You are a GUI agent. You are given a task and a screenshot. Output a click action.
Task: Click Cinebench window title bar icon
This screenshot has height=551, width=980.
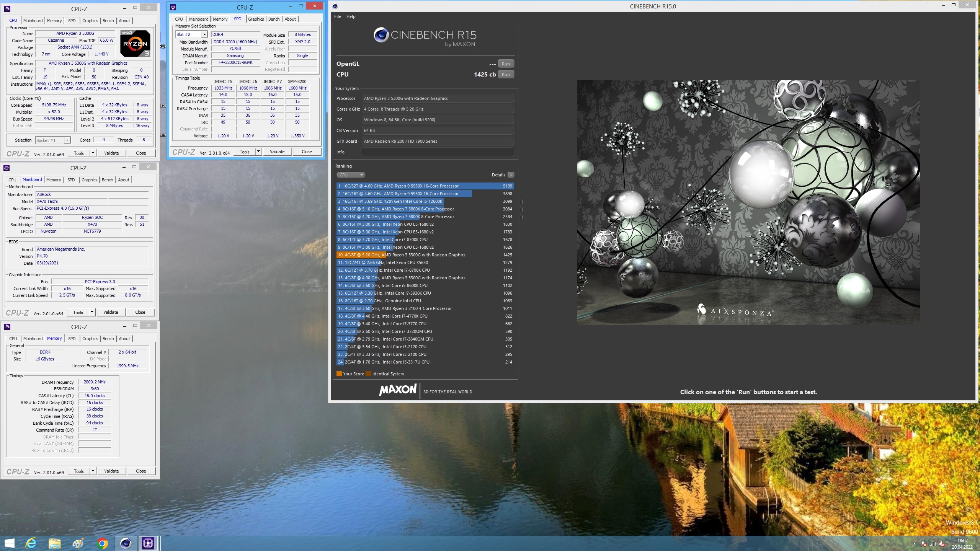point(335,6)
